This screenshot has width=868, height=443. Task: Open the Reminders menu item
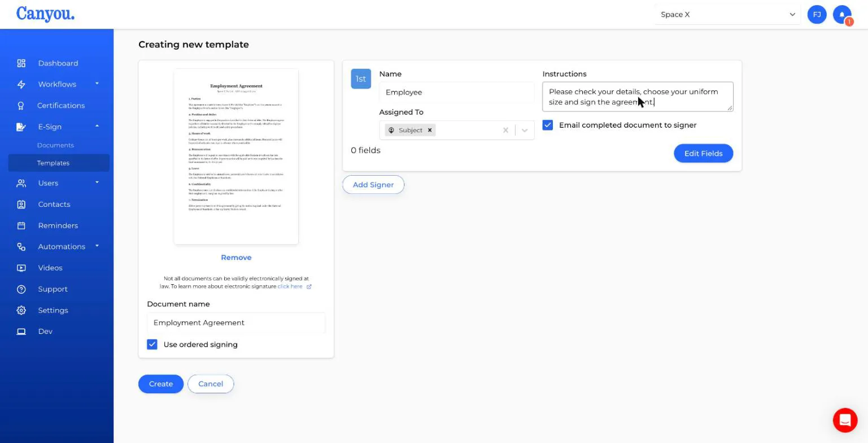click(58, 225)
